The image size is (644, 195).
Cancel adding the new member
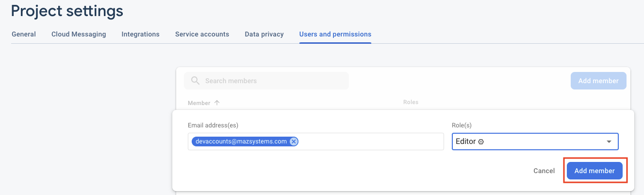tap(544, 171)
